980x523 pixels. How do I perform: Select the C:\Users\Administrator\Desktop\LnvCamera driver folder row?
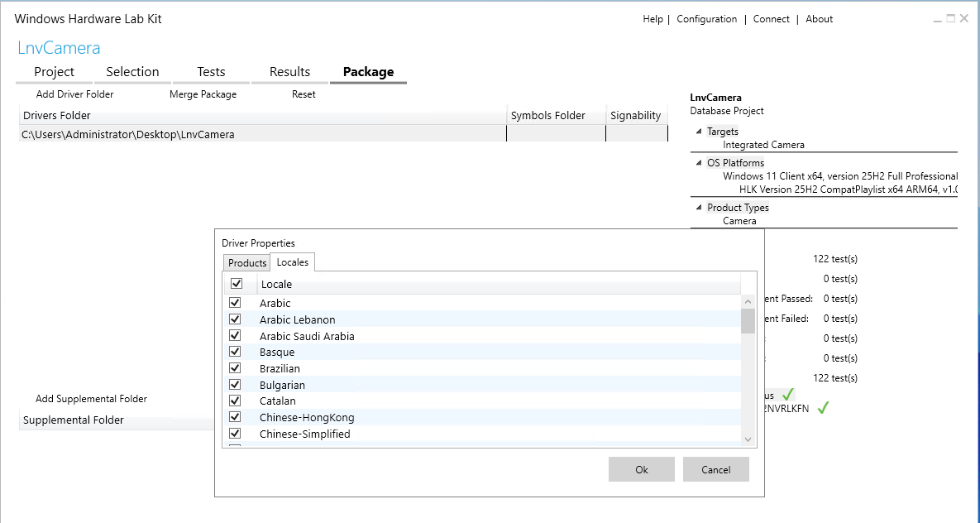click(344, 134)
